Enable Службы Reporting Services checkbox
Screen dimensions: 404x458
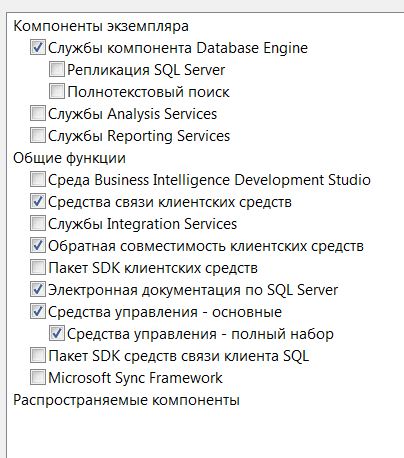38,135
